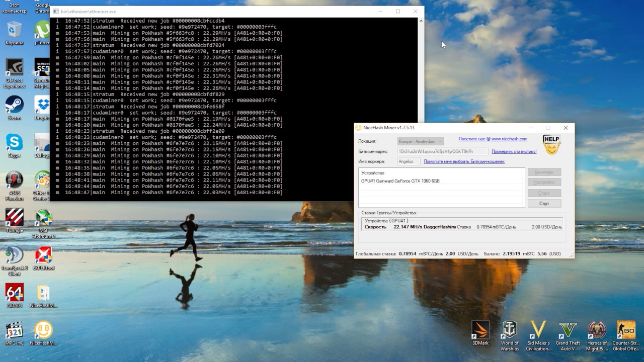The image size is (644, 362).
Task: Open Samsung Magician desktop shortcut
Action: coord(42,73)
